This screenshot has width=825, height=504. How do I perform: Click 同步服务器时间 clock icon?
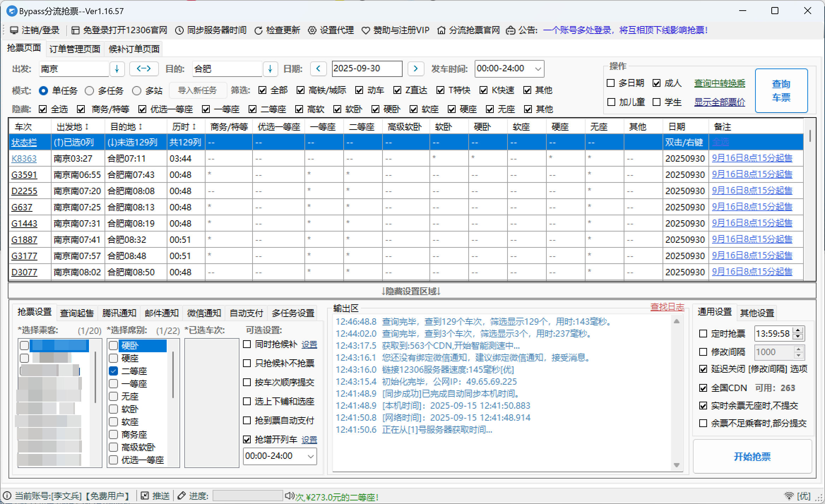coord(179,30)
